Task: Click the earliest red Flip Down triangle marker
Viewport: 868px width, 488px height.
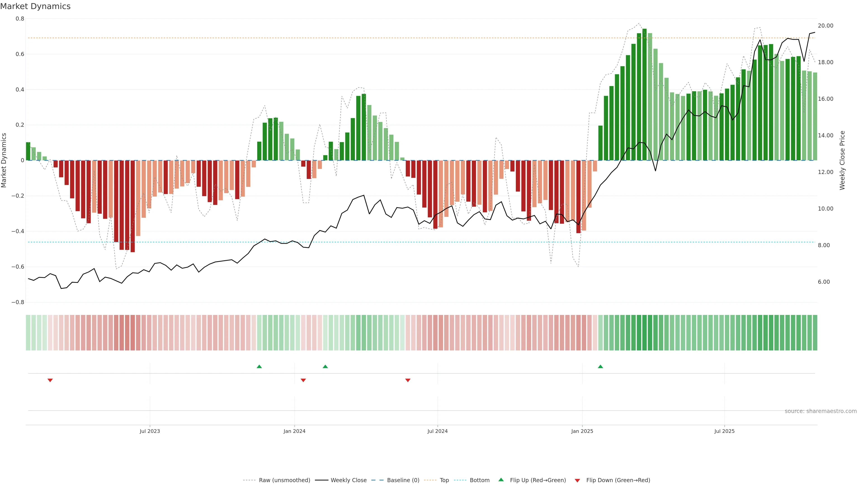Action: click(x=50, y=380)
